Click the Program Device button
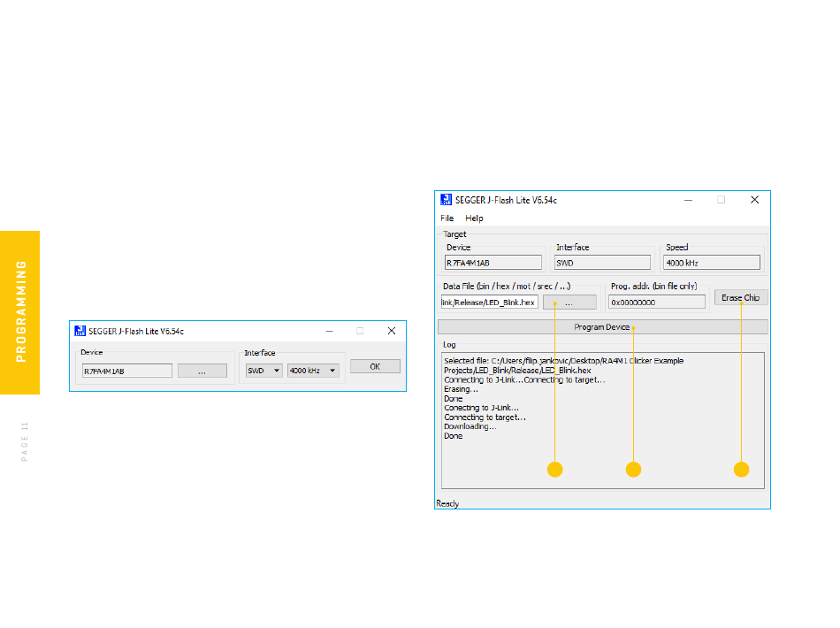840x628 pixels. [603, 327]
